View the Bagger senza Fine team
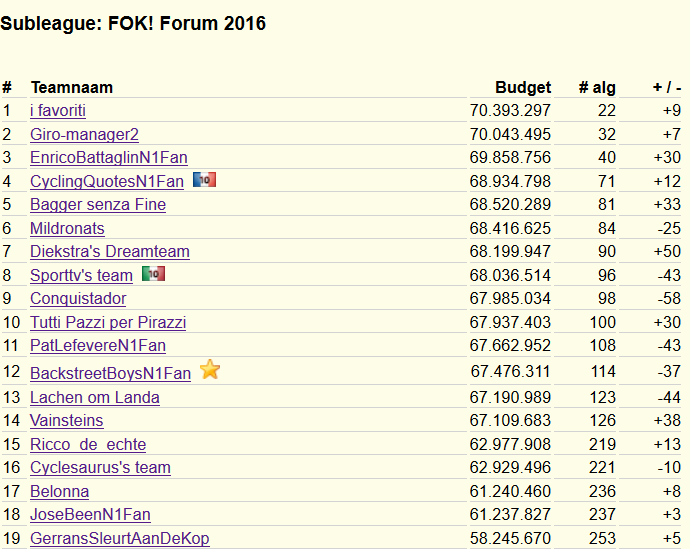 (98, 205)
